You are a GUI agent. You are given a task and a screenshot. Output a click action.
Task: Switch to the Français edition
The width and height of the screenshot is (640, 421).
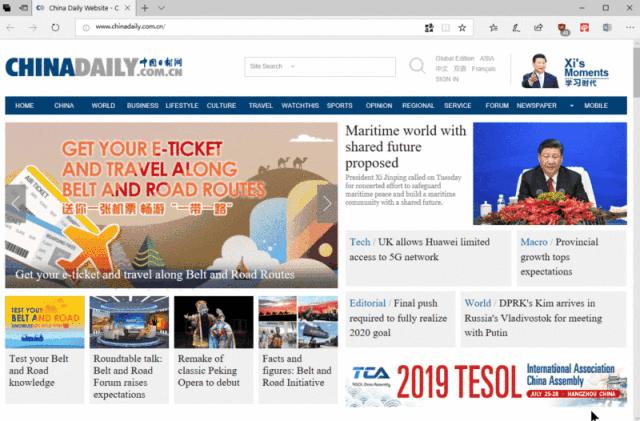483,69
